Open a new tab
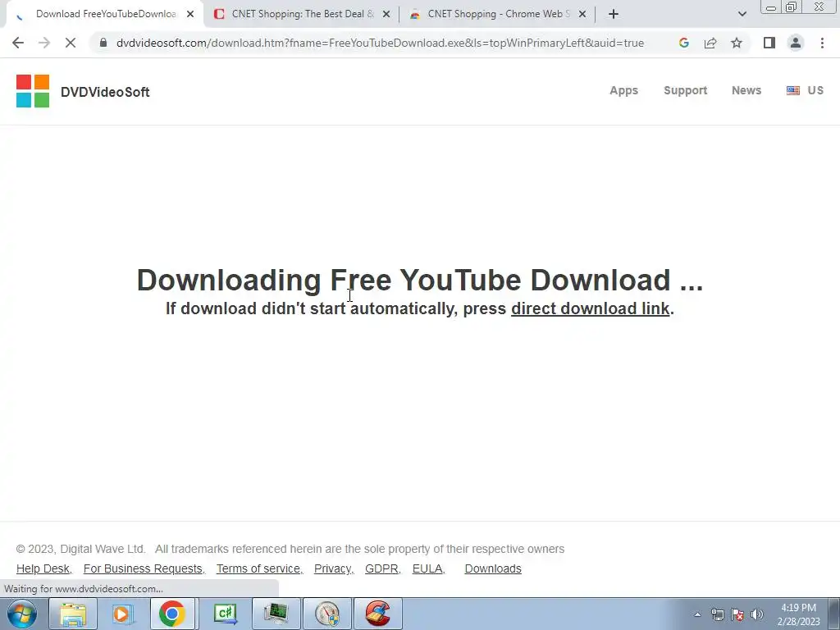 click(614, 14)
